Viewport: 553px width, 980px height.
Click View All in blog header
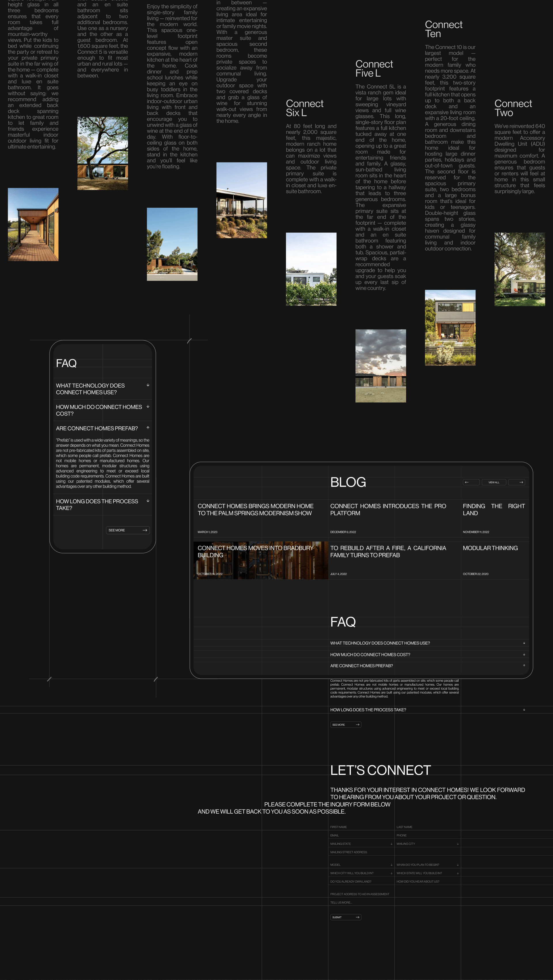pyautogui.click(x=494, y=482)
